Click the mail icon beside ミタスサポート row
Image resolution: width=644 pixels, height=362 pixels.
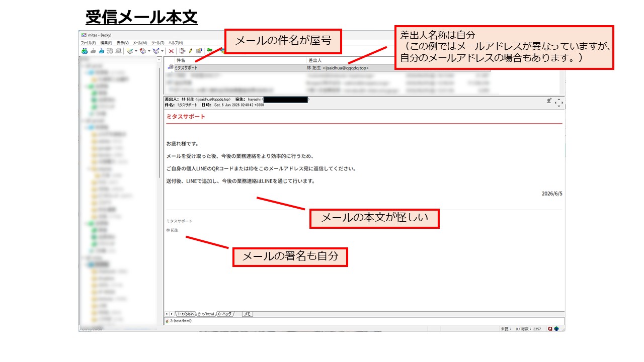pos(171,67)
